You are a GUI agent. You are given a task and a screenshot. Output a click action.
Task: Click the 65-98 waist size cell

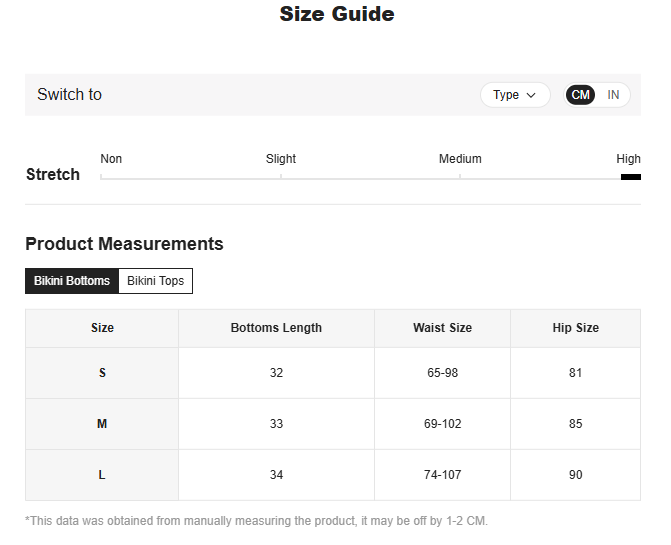click(442, 373)
